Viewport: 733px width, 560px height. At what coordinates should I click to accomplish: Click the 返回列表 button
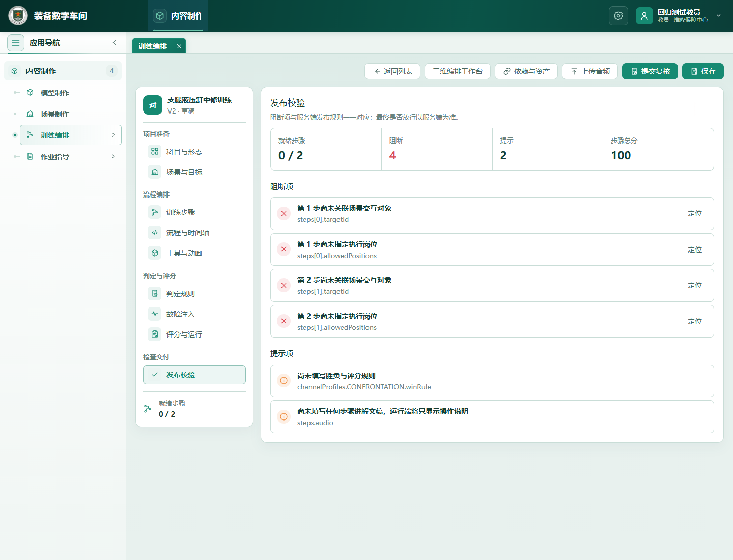tap(392, 71)
